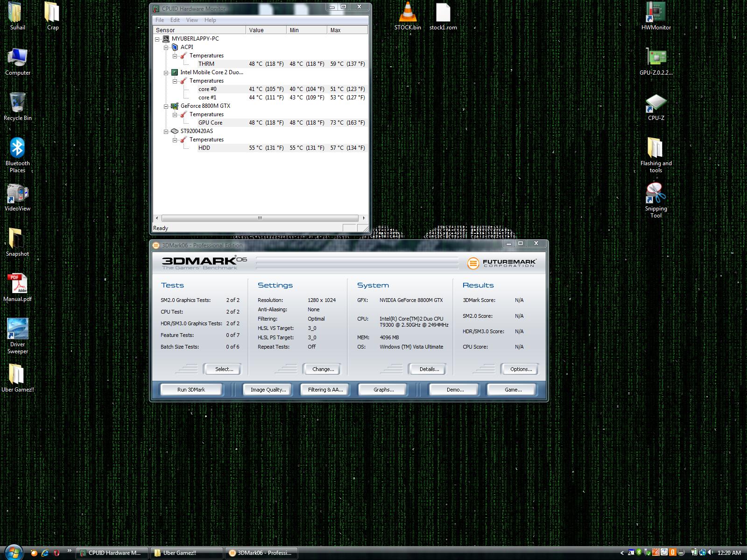This screenshot has width=747, height=560.
Task: Open the Help menu in Hardware Monitor
Action: tap(210, 20)
